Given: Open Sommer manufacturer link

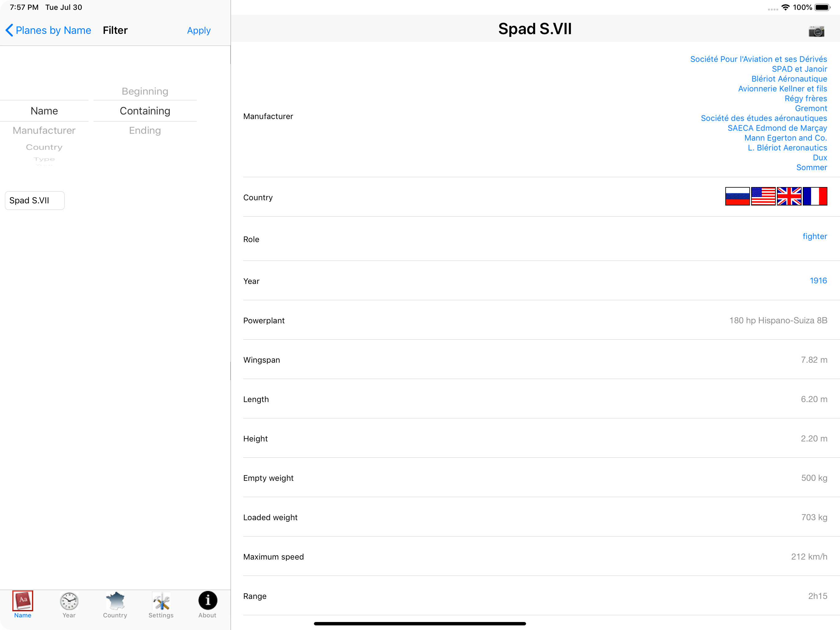Looking at the screenshot, I should pyautogui.click(x=811, y=168).
